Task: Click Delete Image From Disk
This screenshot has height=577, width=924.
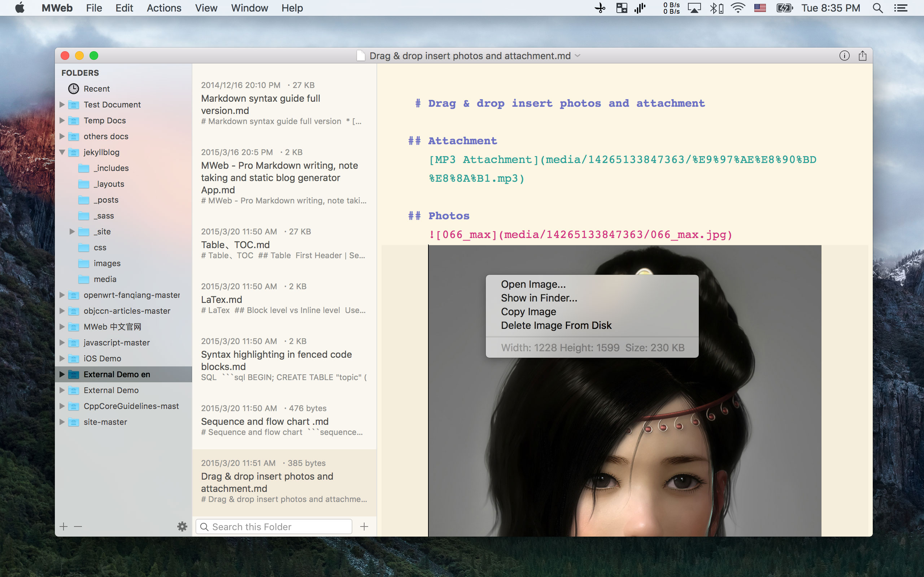Action: pos(556,326)
